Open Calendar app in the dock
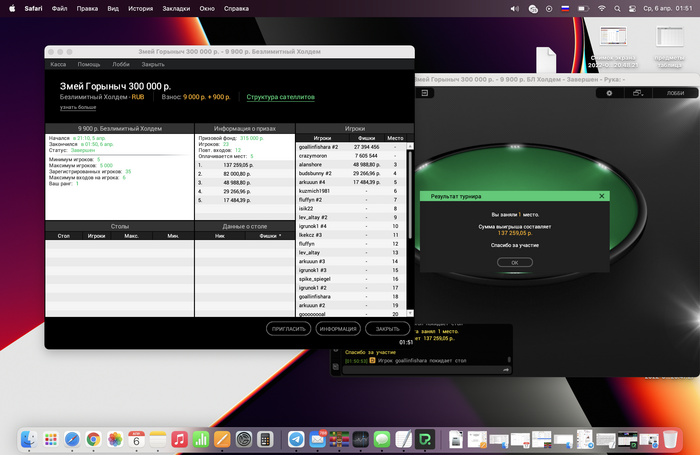The image size is (700, 455). click(137, 440)
